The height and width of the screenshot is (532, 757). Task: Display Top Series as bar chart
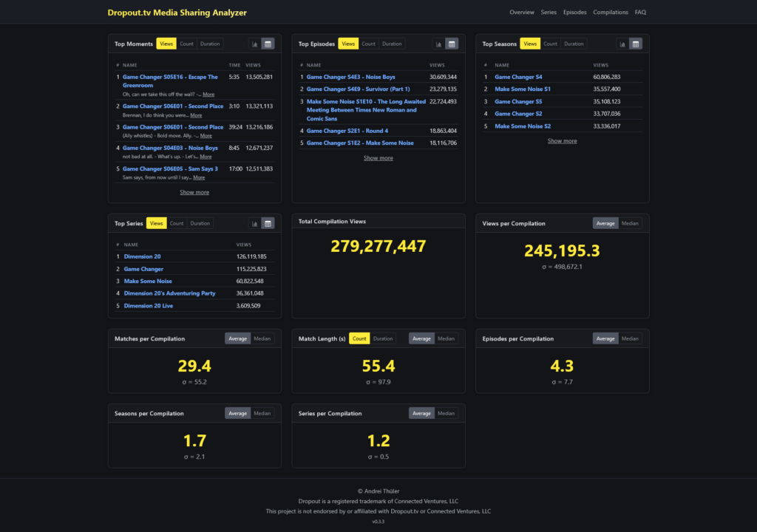click(254, 224)
